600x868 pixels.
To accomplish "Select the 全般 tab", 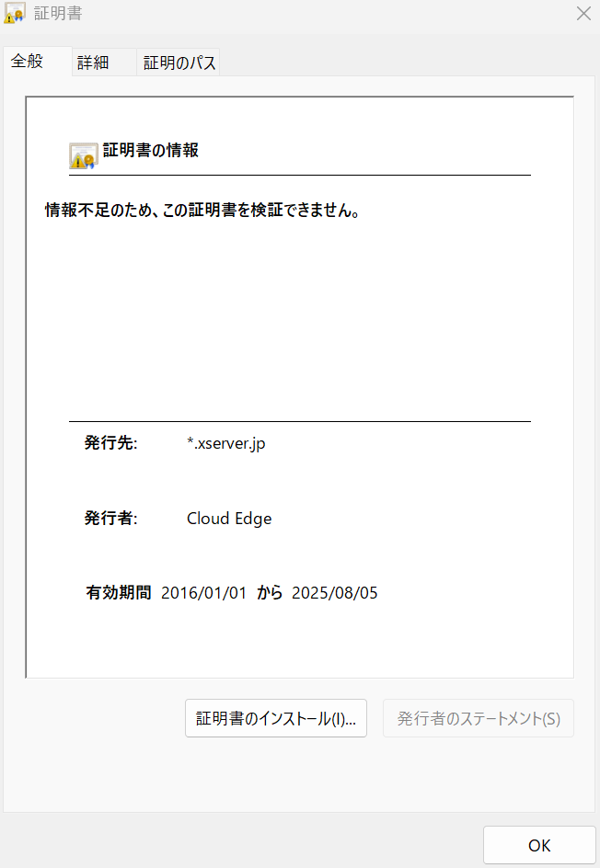I will [x=37, y=61].
